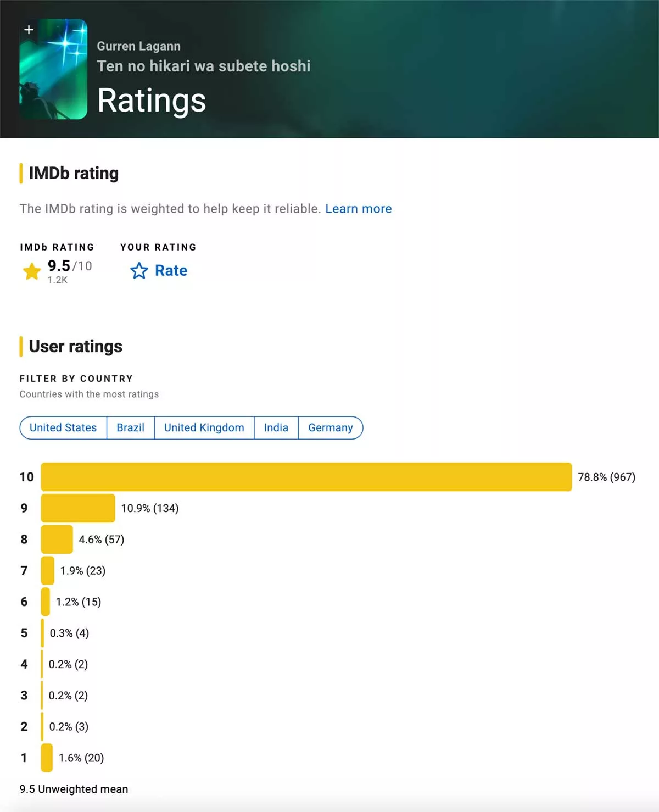Click the yellow IMDb rating star
Screen dimensions: 659x812
[x=32, y=271]
